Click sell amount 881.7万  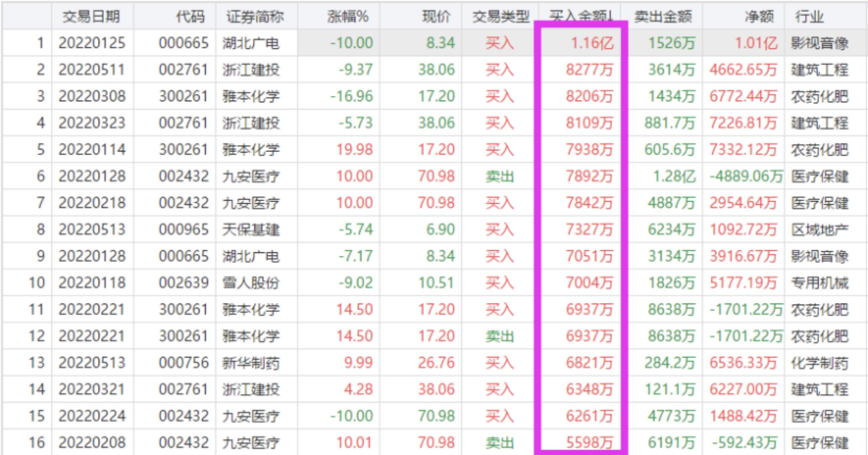(670, 123)
